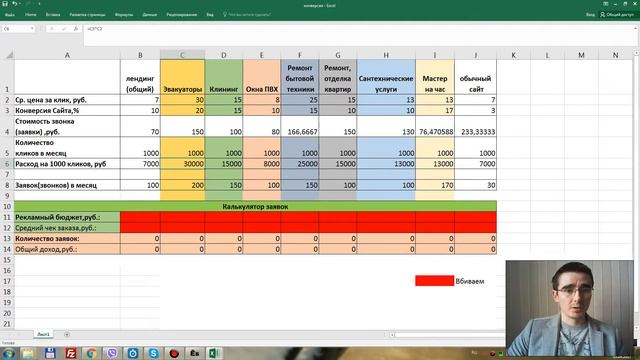Click the 'Количество заявок:' label cell
The width and height of the screenshot is (640, 360).
[x=67, y=238]
